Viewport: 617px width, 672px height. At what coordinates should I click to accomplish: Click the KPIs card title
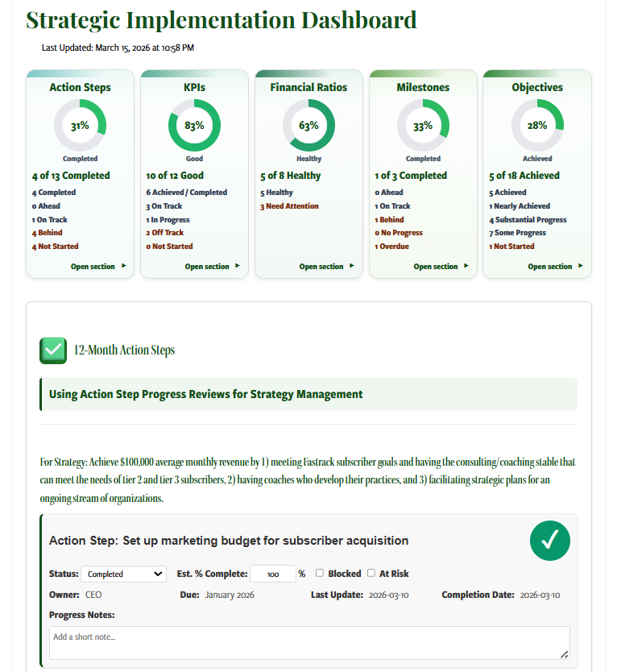click(195, 88)
